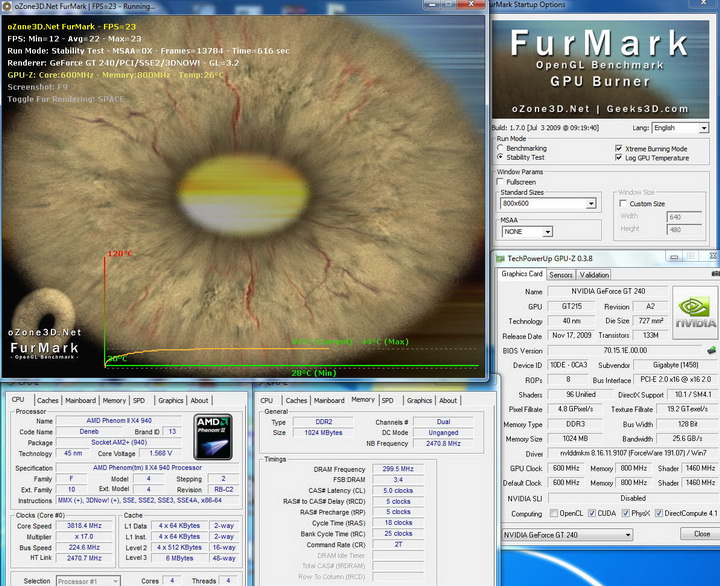
Task: Toggle the DirectCompute 4.1 checkbox
Action: point(659,513)
